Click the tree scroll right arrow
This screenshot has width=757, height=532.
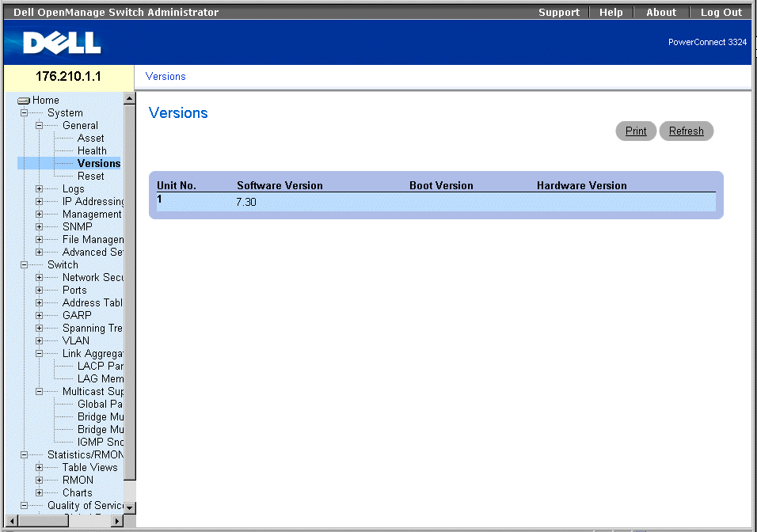tap(117, 521)
